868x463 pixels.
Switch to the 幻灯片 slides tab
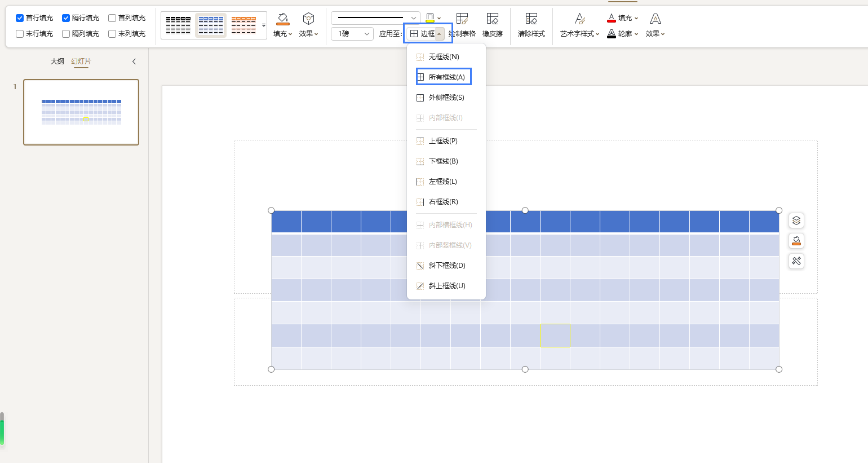click(x=81, y=61)
